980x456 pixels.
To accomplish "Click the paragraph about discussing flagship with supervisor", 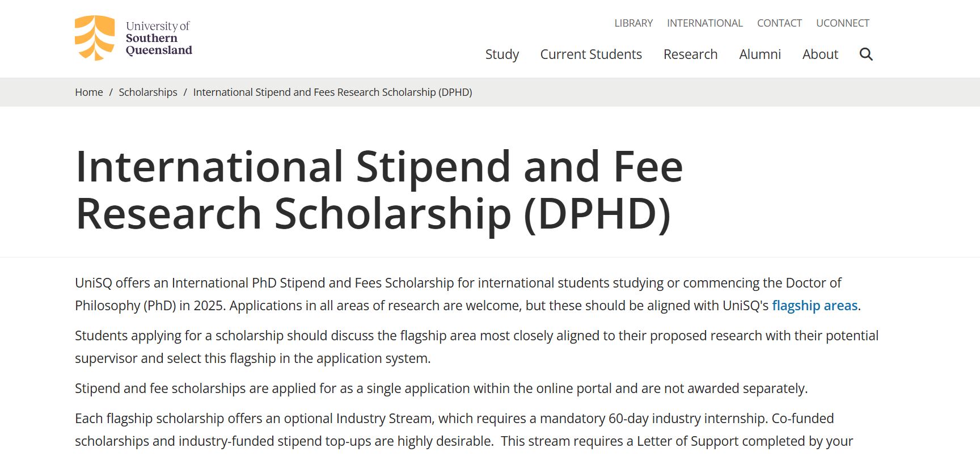I will (476, 347).
